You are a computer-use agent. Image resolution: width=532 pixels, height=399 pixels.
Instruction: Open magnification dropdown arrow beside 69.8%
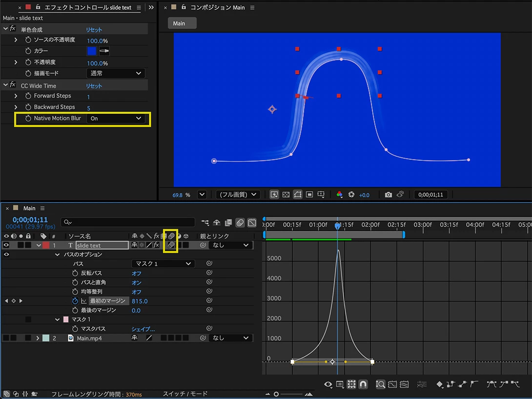[x=202, y=194]
